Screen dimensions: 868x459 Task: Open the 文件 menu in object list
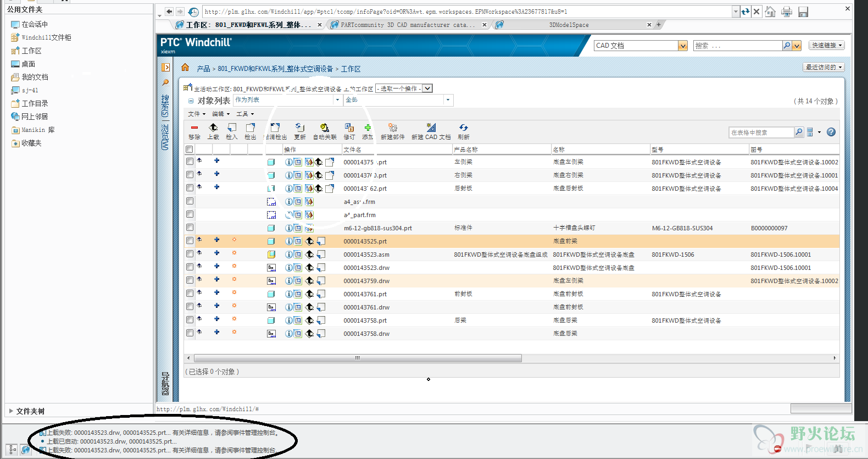[197, 114]
